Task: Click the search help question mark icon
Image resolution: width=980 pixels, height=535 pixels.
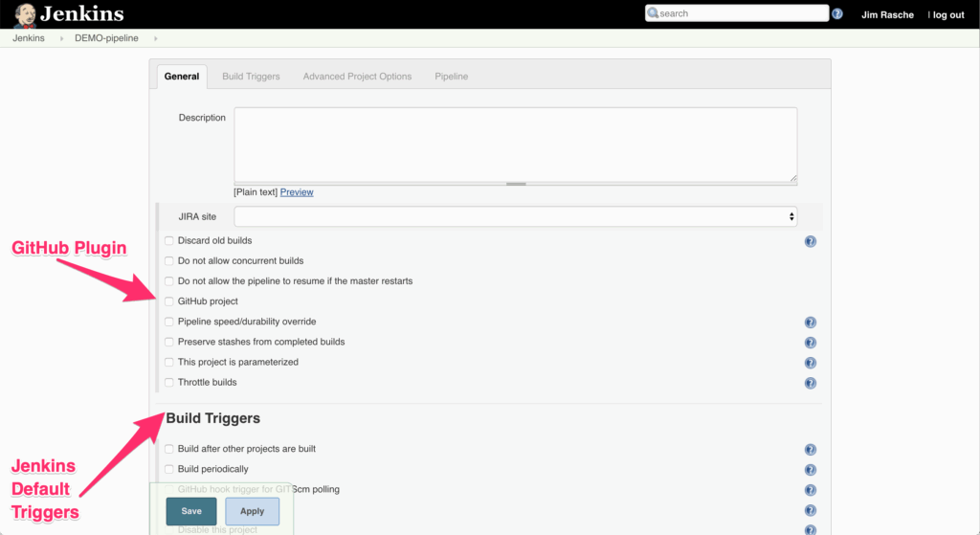Action: (x=836, y=13)
